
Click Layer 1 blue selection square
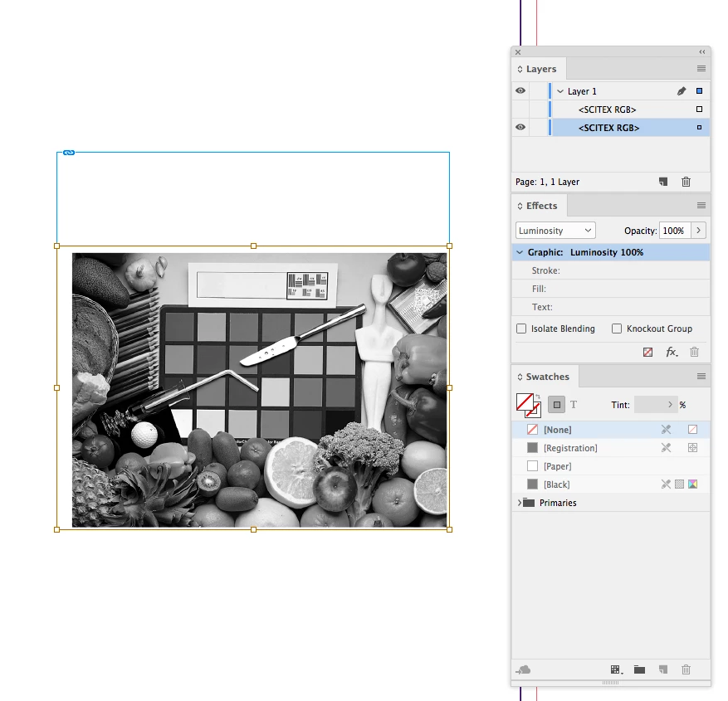tap(699, 91)
